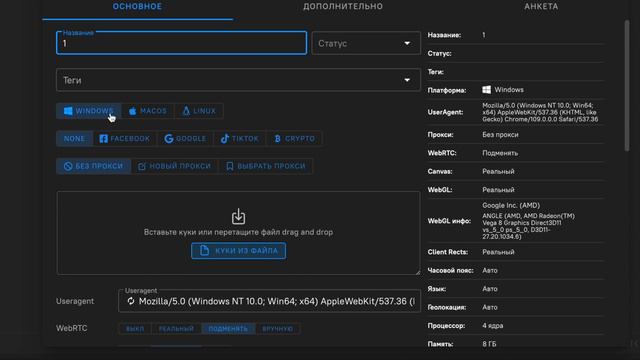The width and height of the screenshot is (640, 360).
Task: Click the UserAgent value in summary panel
Action: click(x=540, y=112)
